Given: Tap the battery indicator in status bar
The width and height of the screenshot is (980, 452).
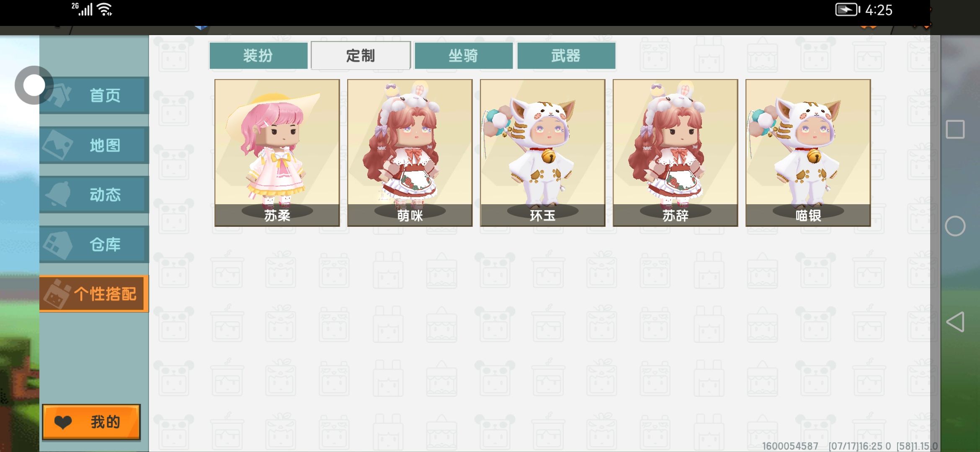Looking at the screenshot, I should (x=848, y=10).
